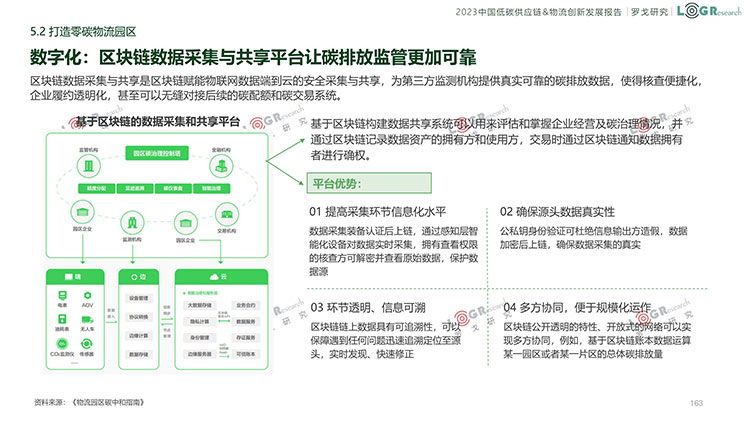Select the AGV device icon
Screen dimensions: 750x422
tap(87, 295)
